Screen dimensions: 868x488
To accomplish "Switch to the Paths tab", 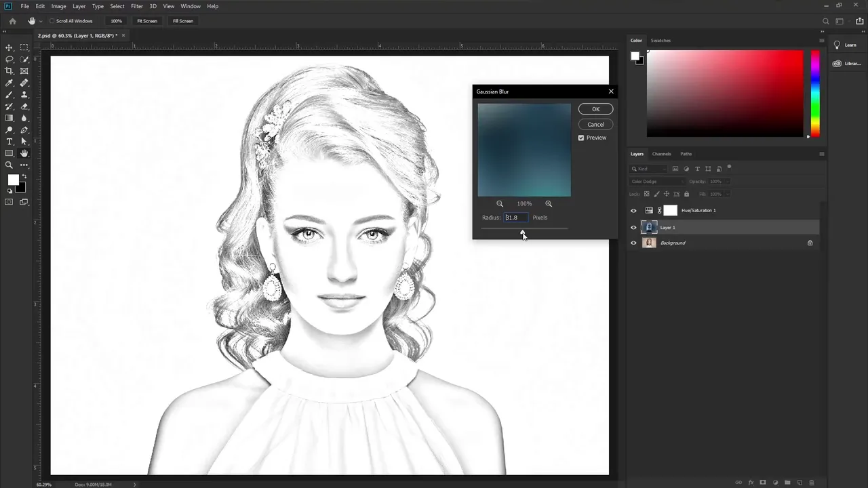I will 686,154.
